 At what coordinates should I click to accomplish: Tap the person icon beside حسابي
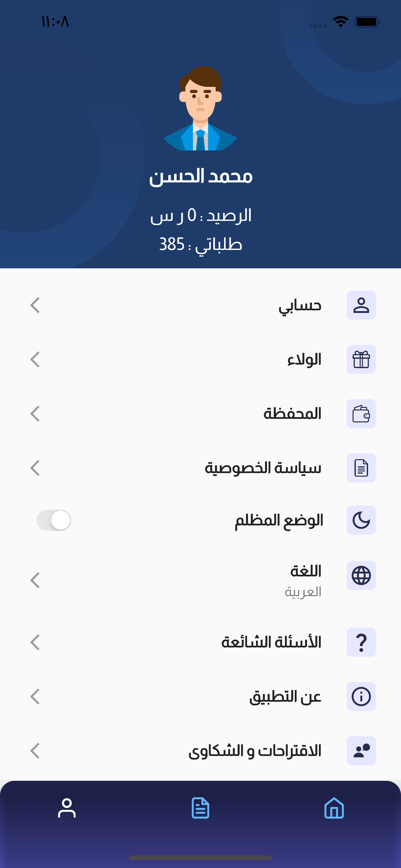[x=361, y=305]
